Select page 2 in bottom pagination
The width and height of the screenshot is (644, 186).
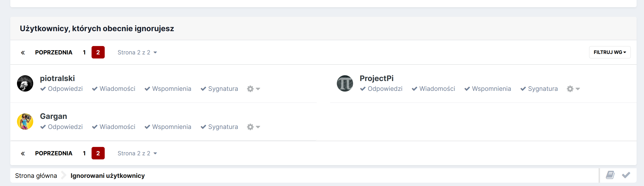(x=98, y=153)
